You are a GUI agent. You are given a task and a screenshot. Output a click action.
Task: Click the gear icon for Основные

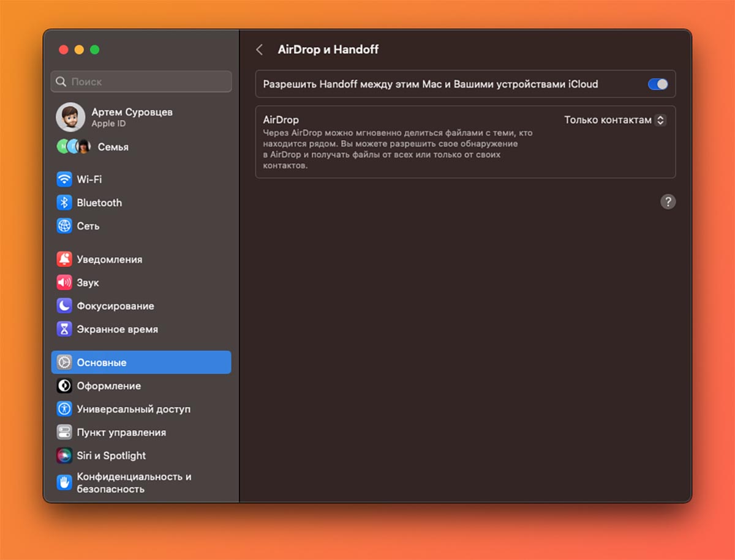pos(64,362)
